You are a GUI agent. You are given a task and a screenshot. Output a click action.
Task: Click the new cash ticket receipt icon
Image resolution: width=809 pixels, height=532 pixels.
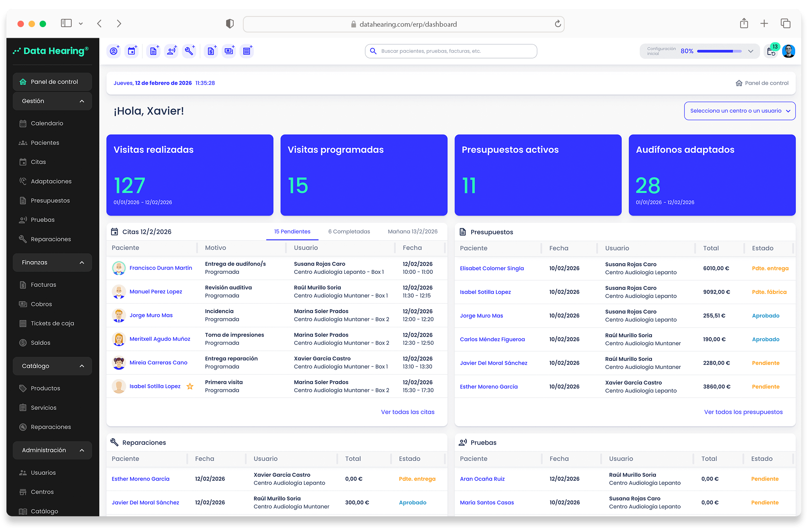coord(246,51)
